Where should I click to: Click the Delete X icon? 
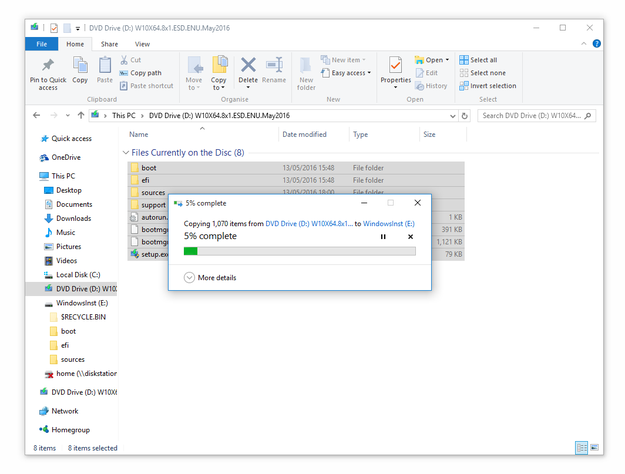coord(248,65)
